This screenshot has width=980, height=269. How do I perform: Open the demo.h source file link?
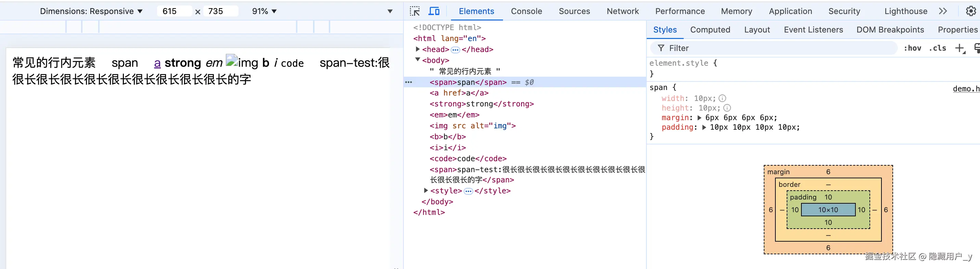(966, 89)
